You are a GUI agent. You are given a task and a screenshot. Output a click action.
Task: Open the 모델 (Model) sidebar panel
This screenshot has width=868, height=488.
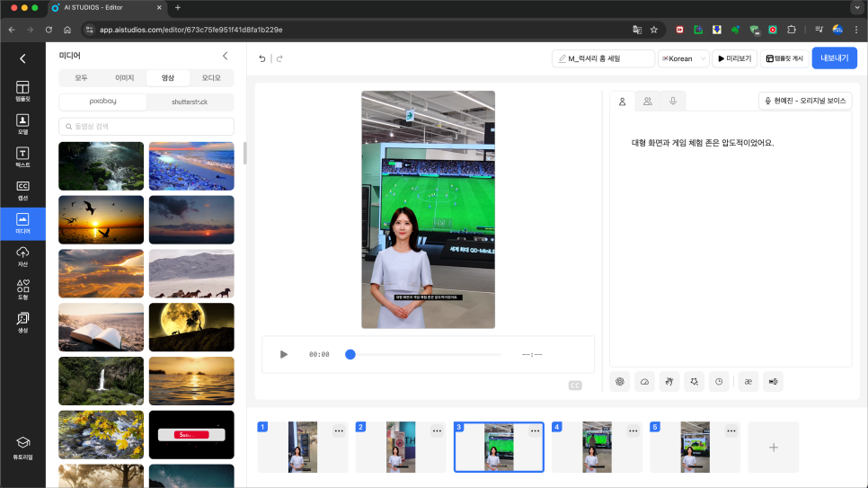[x=22, y=125]
